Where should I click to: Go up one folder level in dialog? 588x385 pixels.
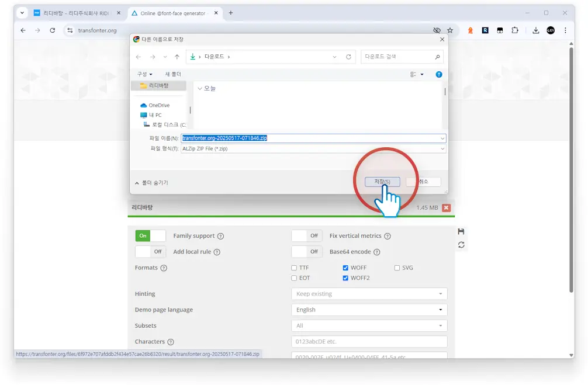177,57
